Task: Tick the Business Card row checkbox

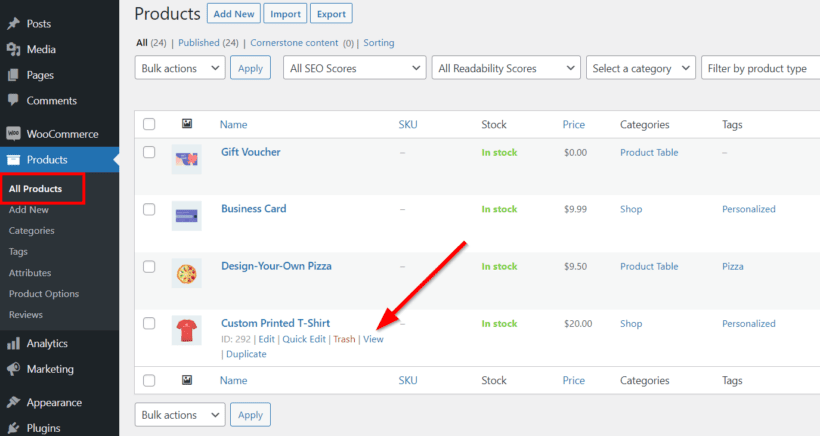Action: (x=149, y=209)
